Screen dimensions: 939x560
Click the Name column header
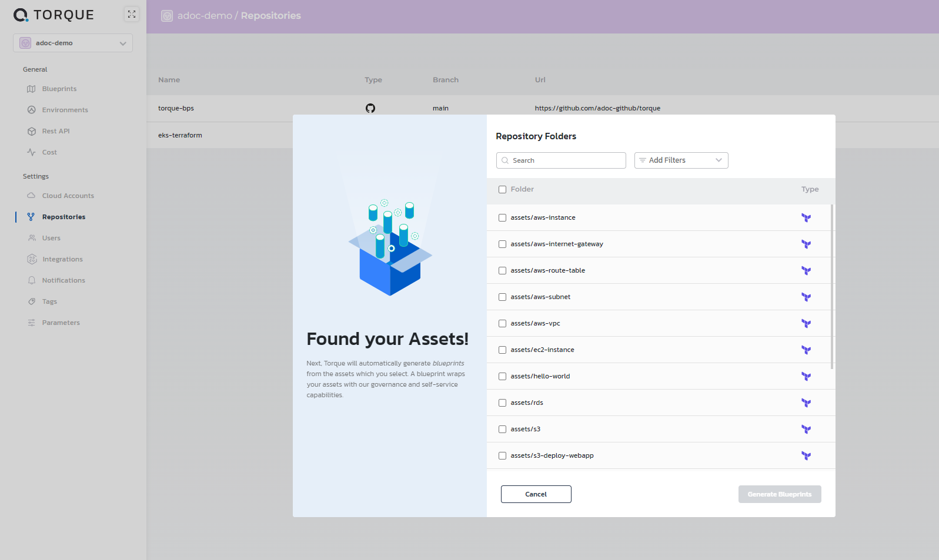point(169,80)
